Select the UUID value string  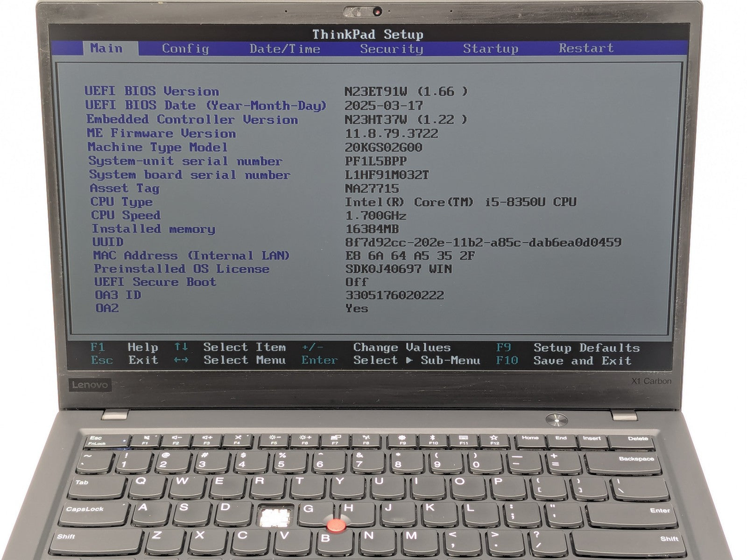point(483,242)
